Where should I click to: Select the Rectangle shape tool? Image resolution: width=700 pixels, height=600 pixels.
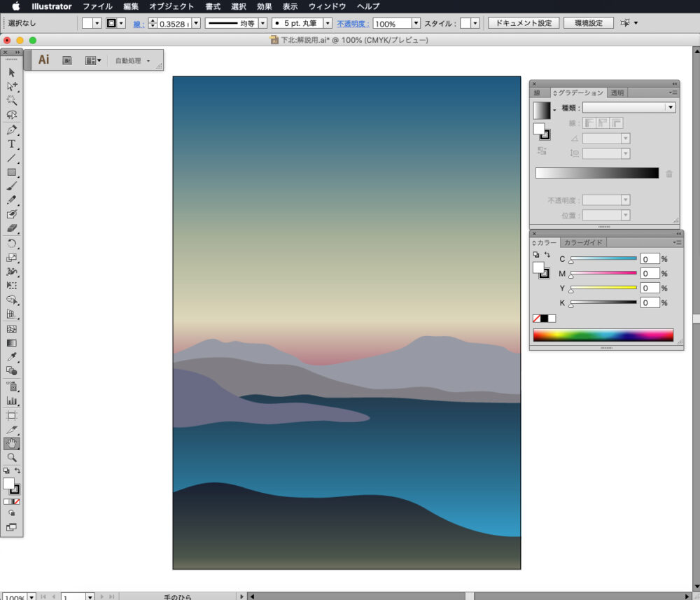pyautogui.click(x=12, y=172)
